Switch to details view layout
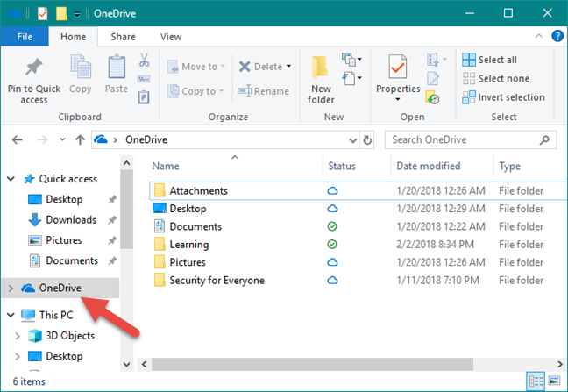This screenshot has height=392, width=568. [x=536, y=381]
